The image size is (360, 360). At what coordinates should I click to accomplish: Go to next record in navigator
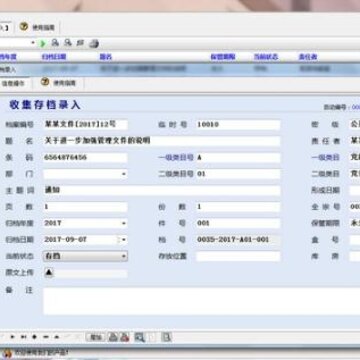tap(12, 337)
